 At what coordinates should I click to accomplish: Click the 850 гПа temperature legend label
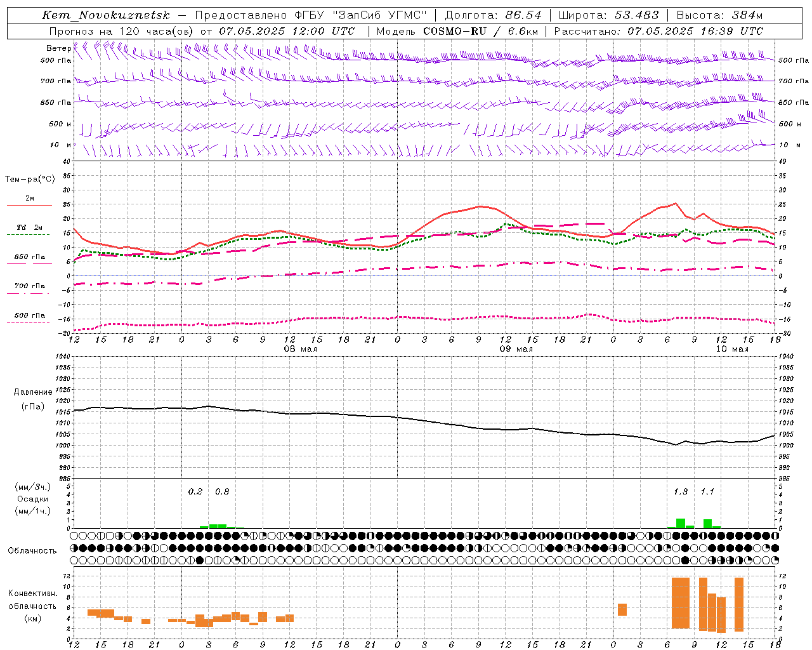30,257
